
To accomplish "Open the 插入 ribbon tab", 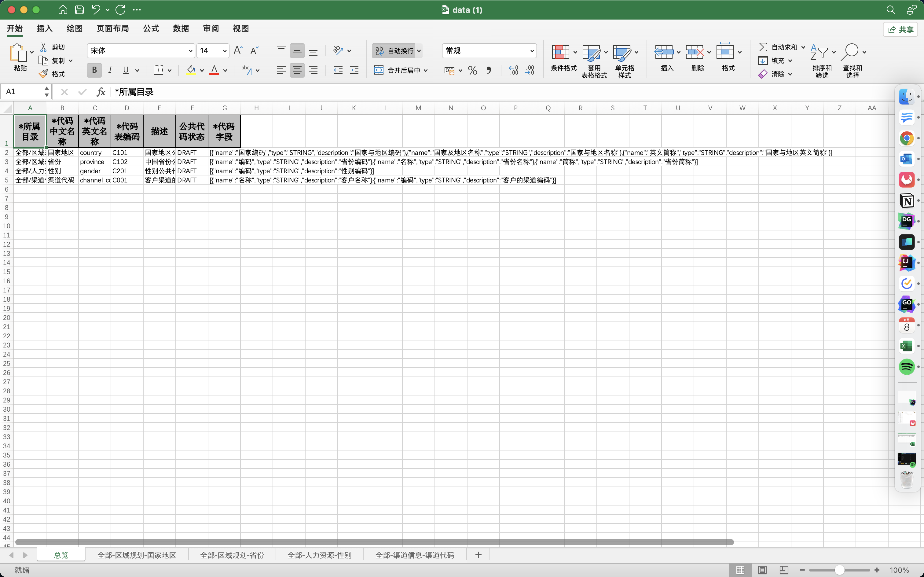I will [44, 28].
